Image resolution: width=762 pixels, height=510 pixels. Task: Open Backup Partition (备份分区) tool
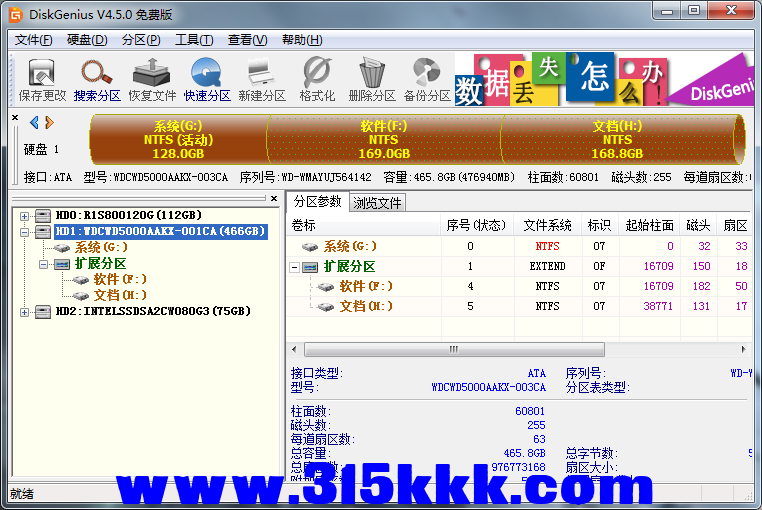coord(427,80)
